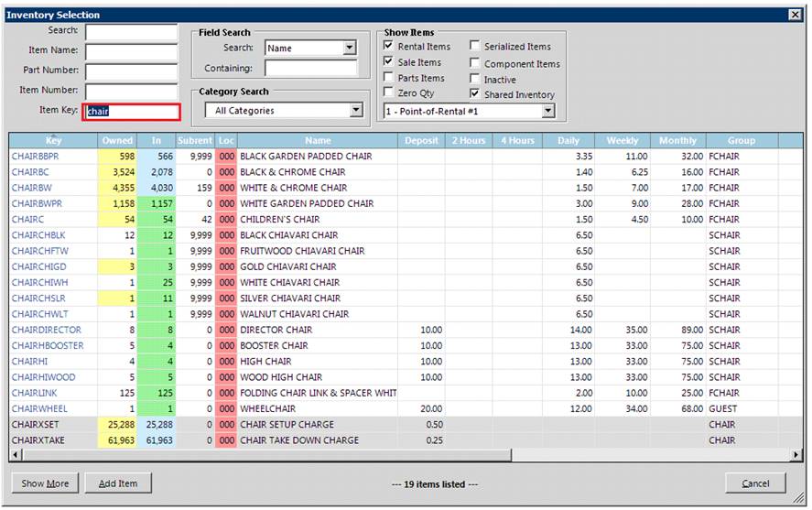Check the Zero Qty option
Viewport: 812px width, 510px height.
click(x=389, y=93)
